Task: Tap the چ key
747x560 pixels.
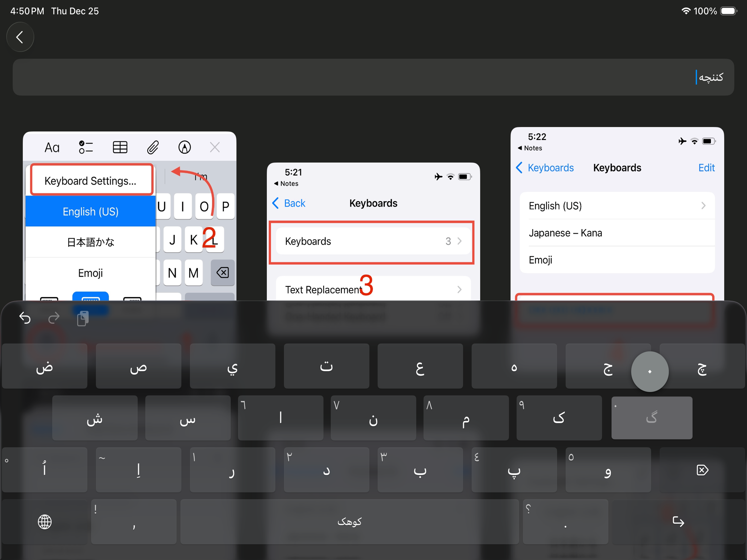Action: pos(702,366)
